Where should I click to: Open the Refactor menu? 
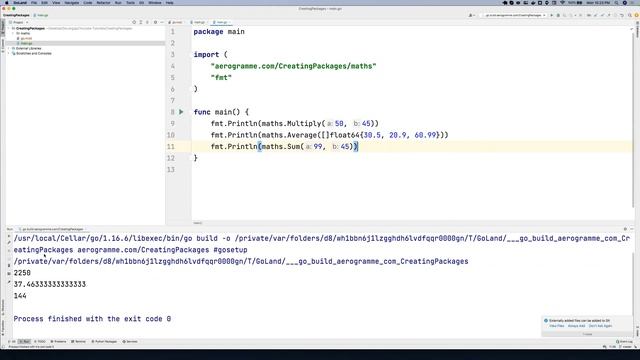point(103,3)
